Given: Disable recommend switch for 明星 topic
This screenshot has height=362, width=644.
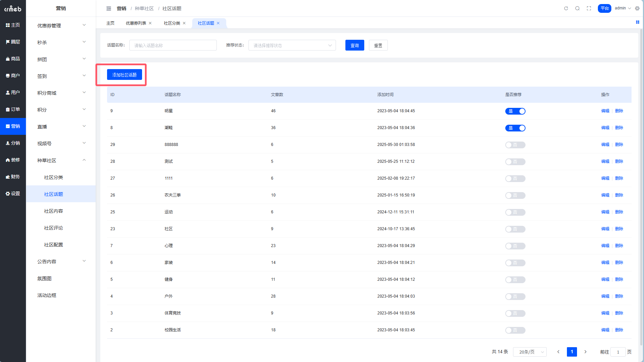Looking at the screenshot, I should 515,111.
